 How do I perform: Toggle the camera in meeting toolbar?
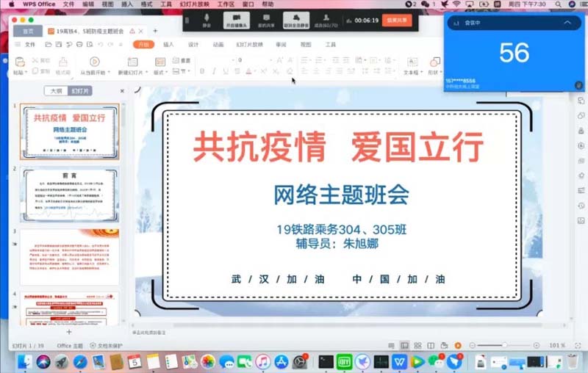[237, 18]
